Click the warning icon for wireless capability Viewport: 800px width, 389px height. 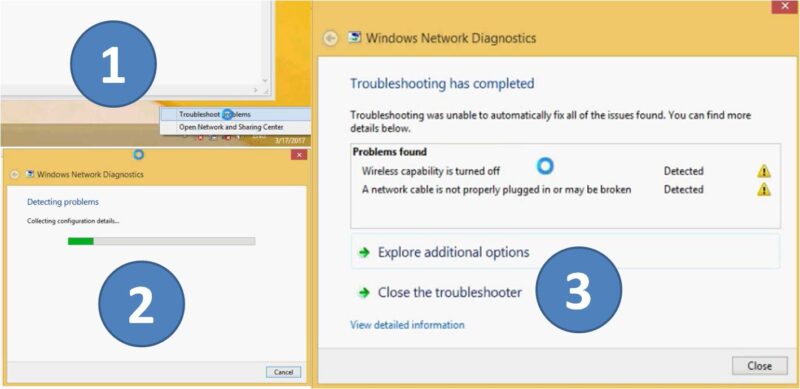[764, 171]
